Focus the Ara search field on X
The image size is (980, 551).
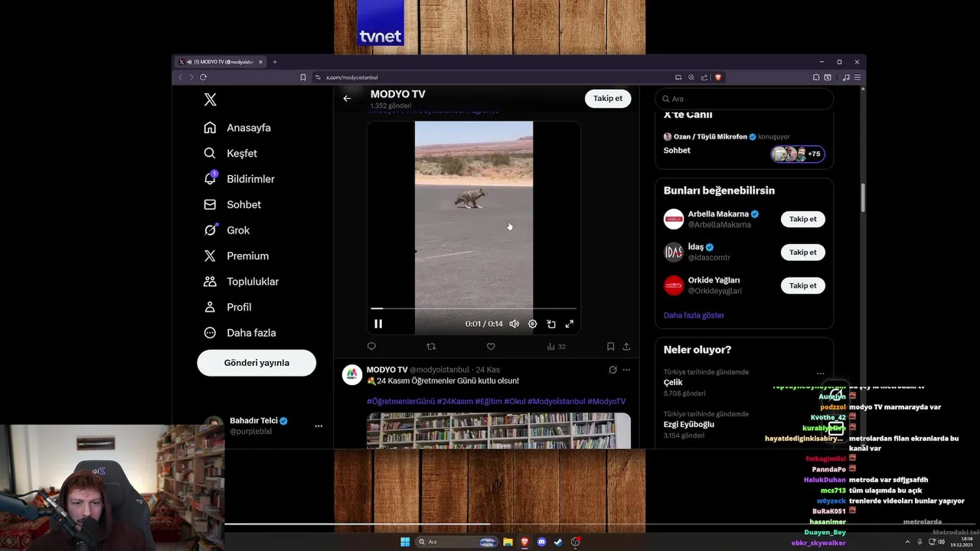click(743, 99)
